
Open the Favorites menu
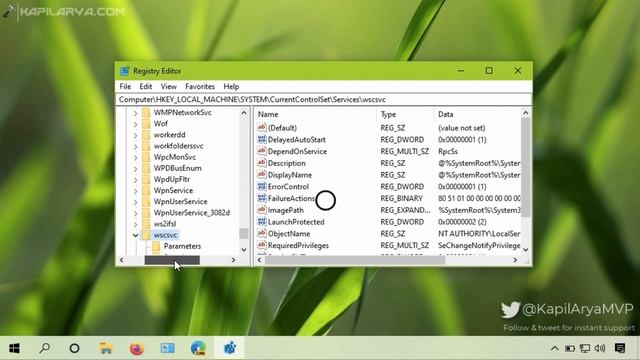[200, 87]
